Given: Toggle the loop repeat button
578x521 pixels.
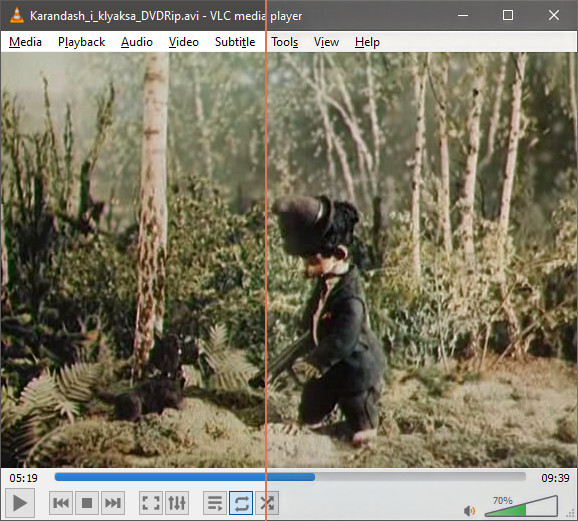Looking at the screenshot, I should (241, 503).
